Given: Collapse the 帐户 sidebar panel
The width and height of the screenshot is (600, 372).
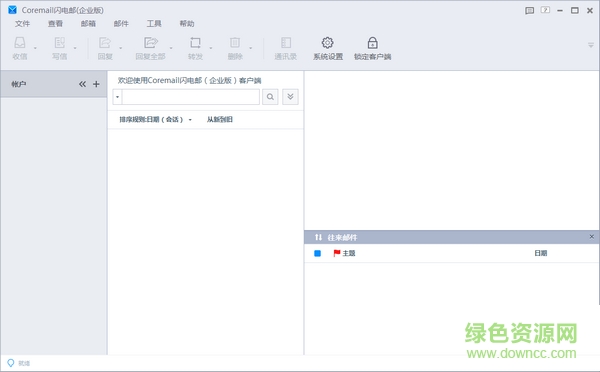Looking at the screenshot, I should tap(82, 84).
